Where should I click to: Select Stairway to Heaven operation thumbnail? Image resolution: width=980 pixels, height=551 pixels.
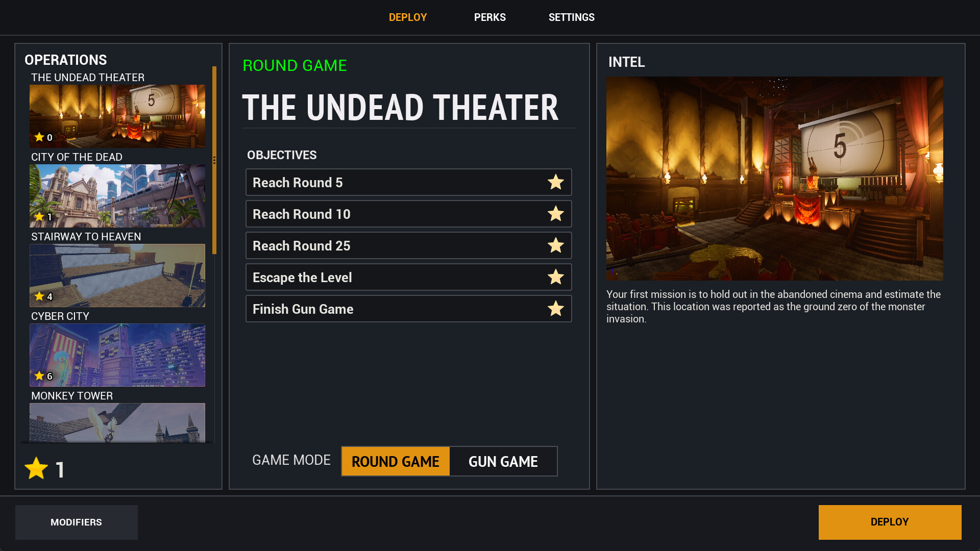pos(117,275)
